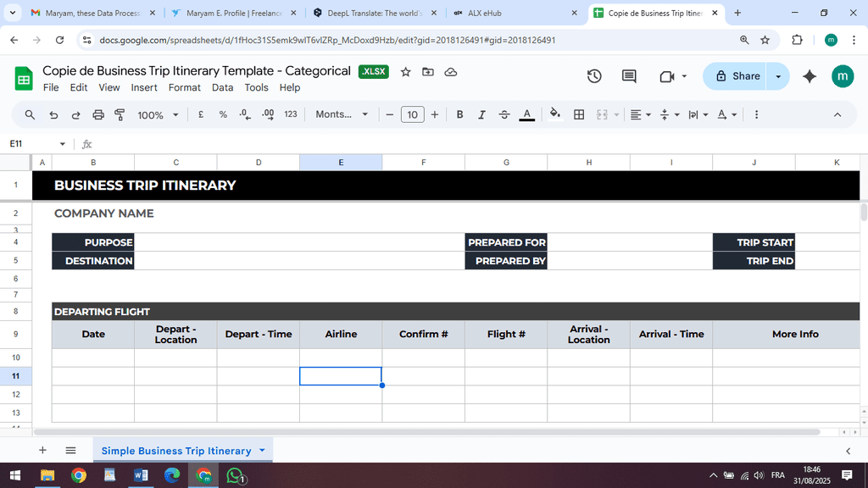The width and height of the screenshot is (868, 488).
Task: Open the Search the menus magnifier icon
Action: [x=30, y=114]
